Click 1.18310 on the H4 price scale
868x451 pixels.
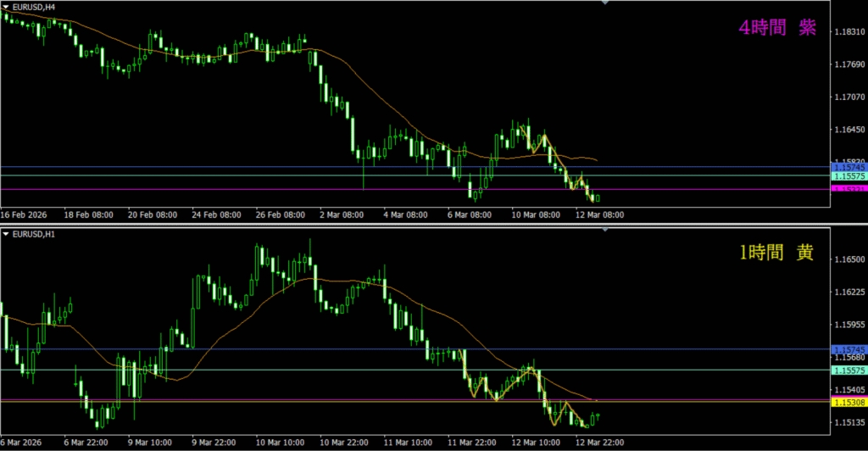849,32
